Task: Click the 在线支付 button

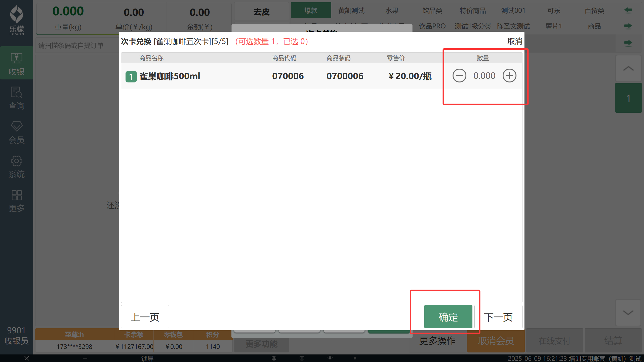Action: [554, 341]
